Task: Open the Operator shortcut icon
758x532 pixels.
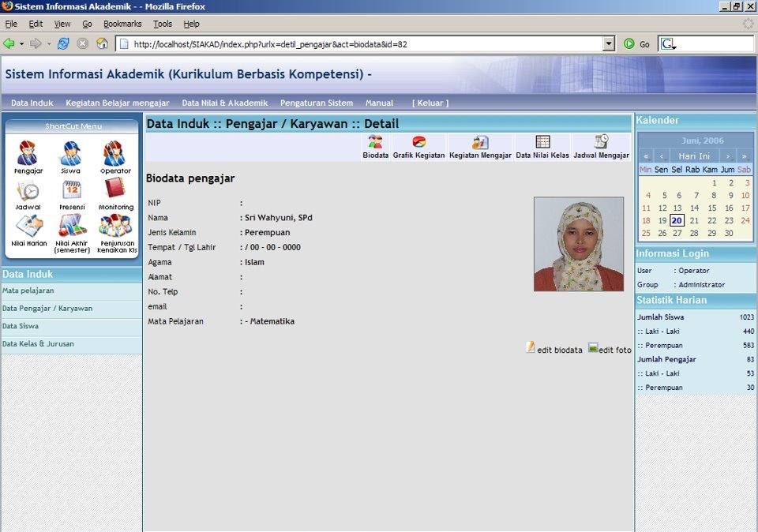Action: (113, 153)
